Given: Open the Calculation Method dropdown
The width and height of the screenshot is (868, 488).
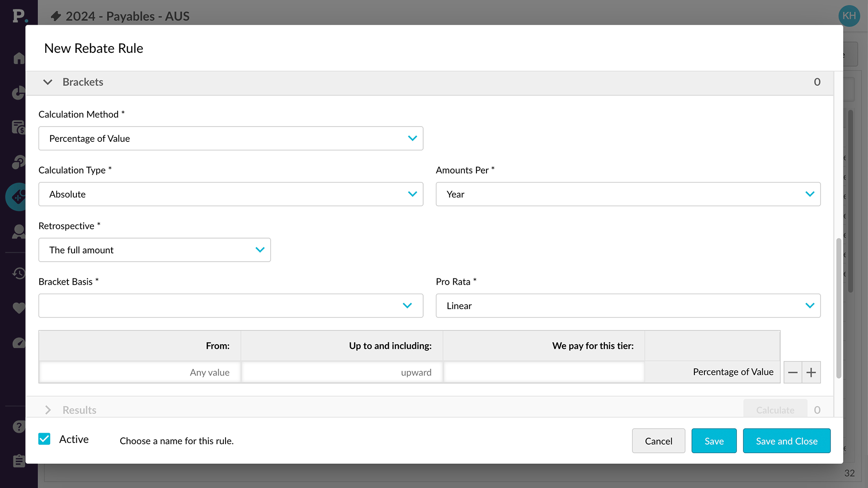Looking at the screenshot, I should pos(231,138).
